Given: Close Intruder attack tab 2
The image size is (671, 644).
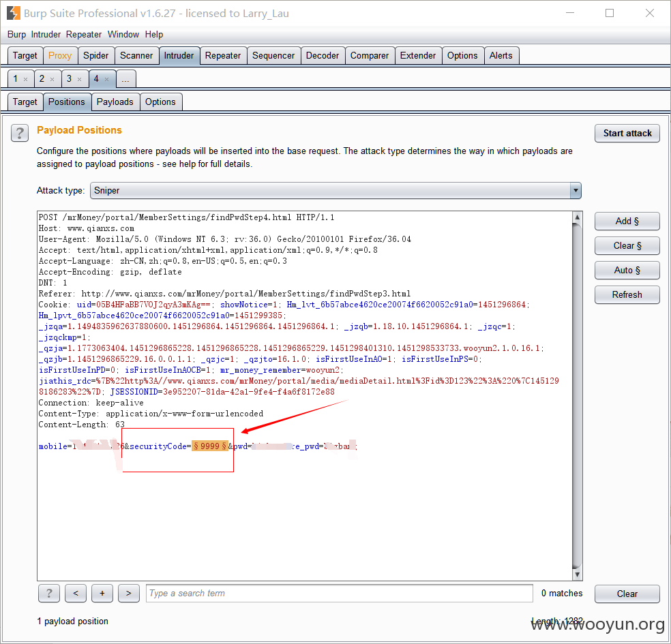Looking at the screenshot, I should [53, 79].
